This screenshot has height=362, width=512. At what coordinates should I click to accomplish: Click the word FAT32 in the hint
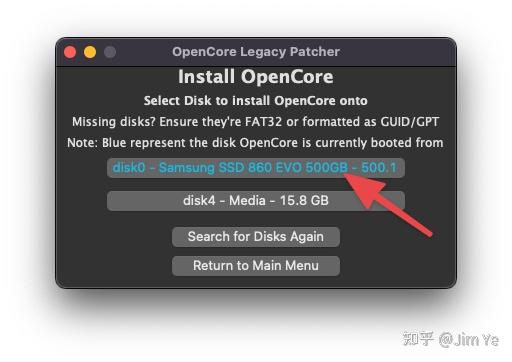(x=263, y=122)
